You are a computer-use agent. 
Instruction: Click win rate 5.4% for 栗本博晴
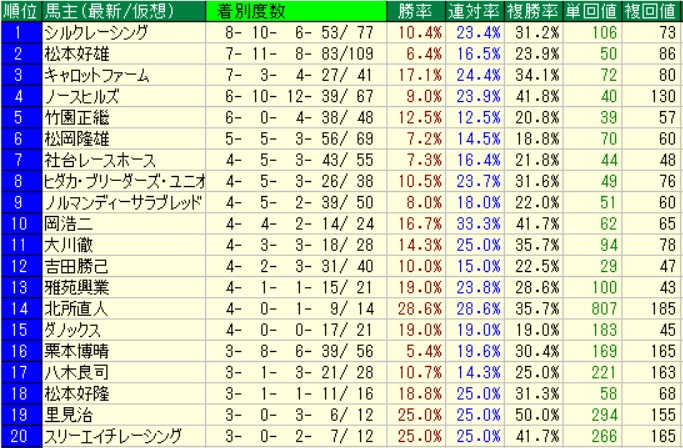pyautogui.click(x=424, y=351)
